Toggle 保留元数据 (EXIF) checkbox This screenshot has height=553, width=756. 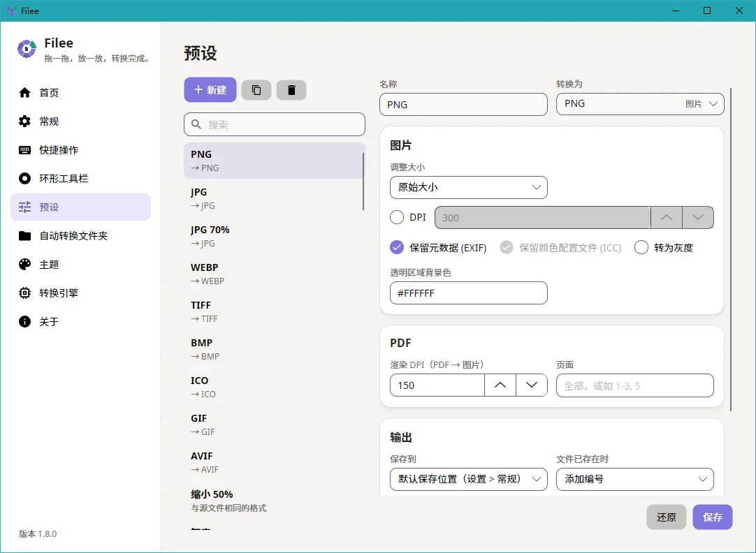click(x=397, y=248)
